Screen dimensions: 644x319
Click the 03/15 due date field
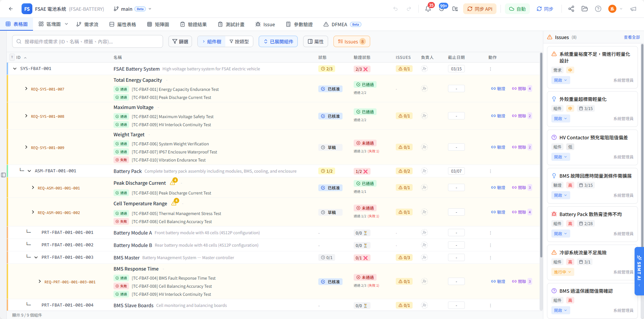point(456,69)
